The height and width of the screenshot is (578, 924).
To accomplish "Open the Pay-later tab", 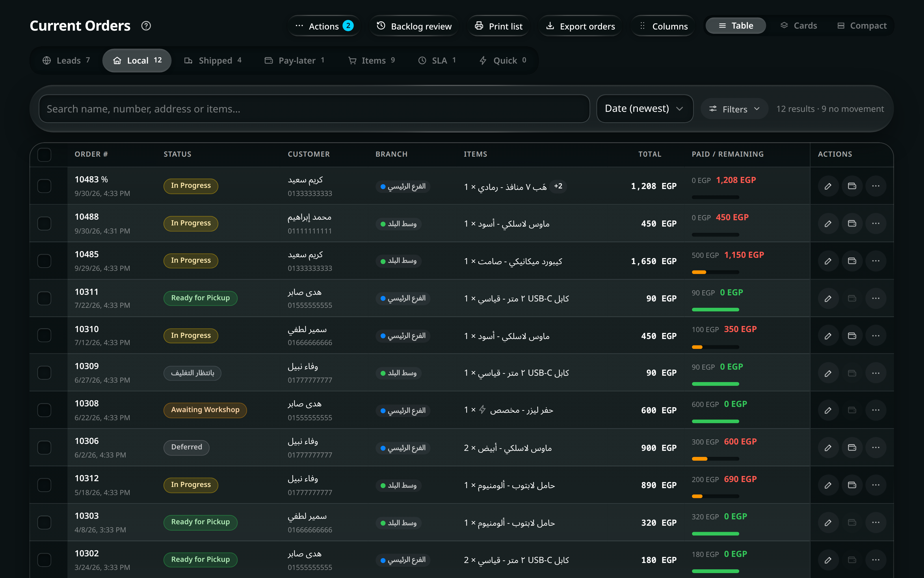I will coord(294,60).
